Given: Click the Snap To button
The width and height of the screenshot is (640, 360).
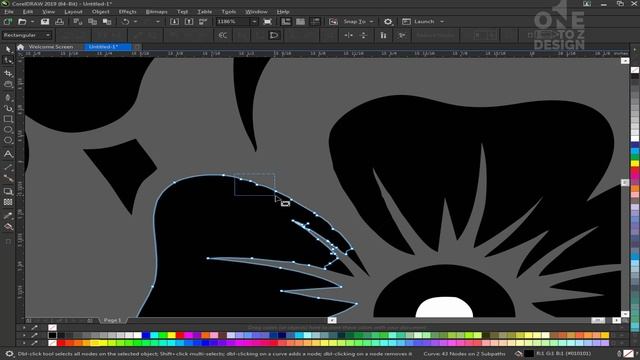Looking at the screenshot, I should tap(354, 22).
